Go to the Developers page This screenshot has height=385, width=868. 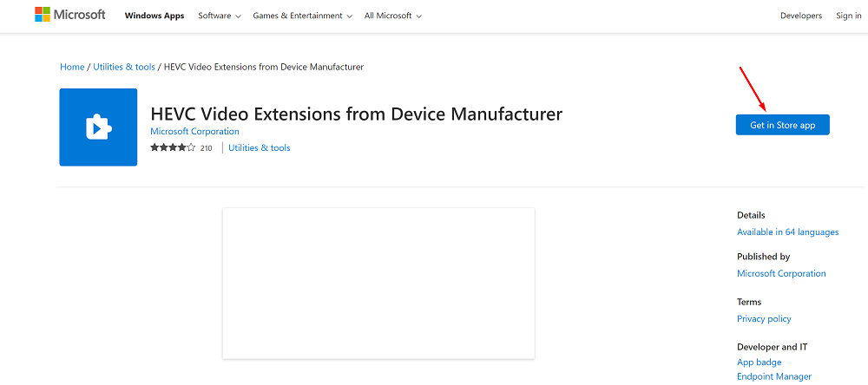[x=800, y=16]
